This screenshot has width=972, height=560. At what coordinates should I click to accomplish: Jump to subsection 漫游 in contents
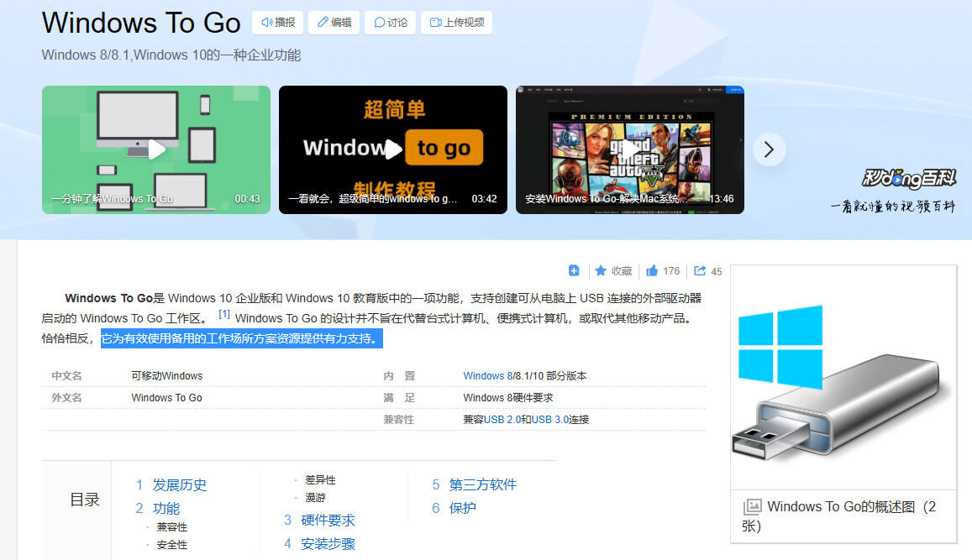click(x=315, y=497)
